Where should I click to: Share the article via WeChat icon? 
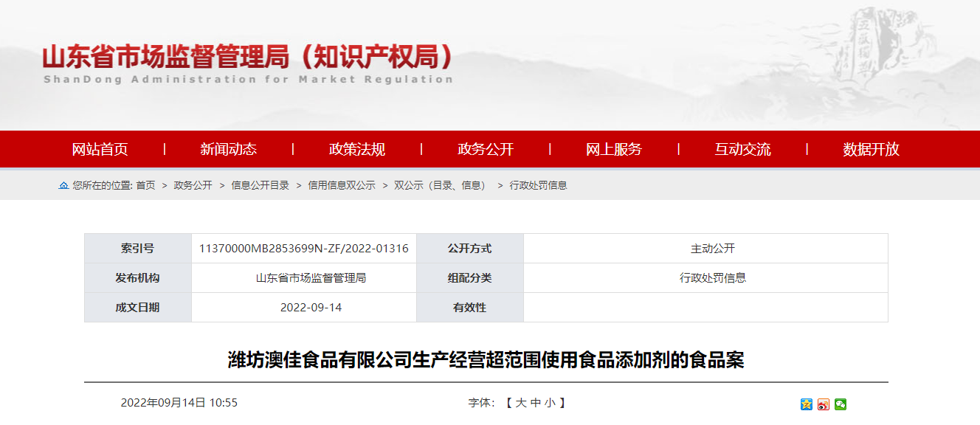click(841, 404)
